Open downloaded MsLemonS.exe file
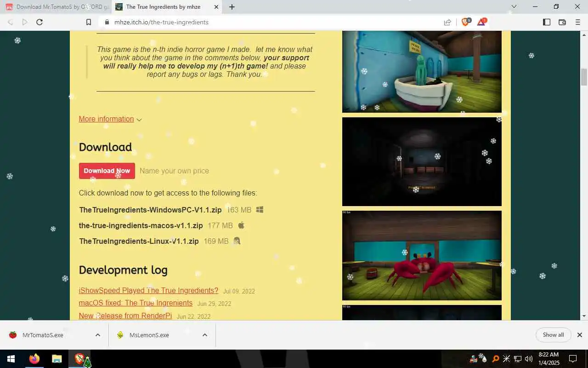The width and height of the screenshot is (588, 368). pyautogui.click(x=149, y=335)
